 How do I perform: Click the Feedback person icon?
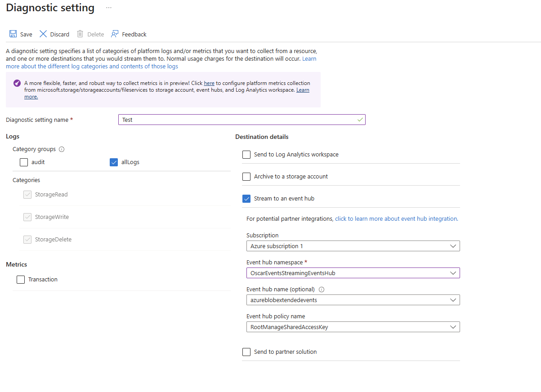tap(115, 34)
